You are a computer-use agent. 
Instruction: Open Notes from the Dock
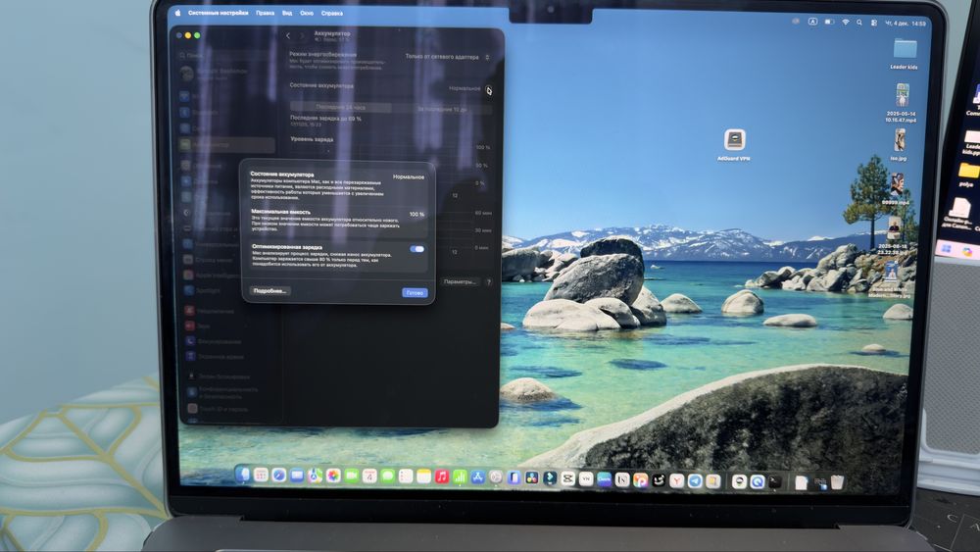[x=423, y=477]
